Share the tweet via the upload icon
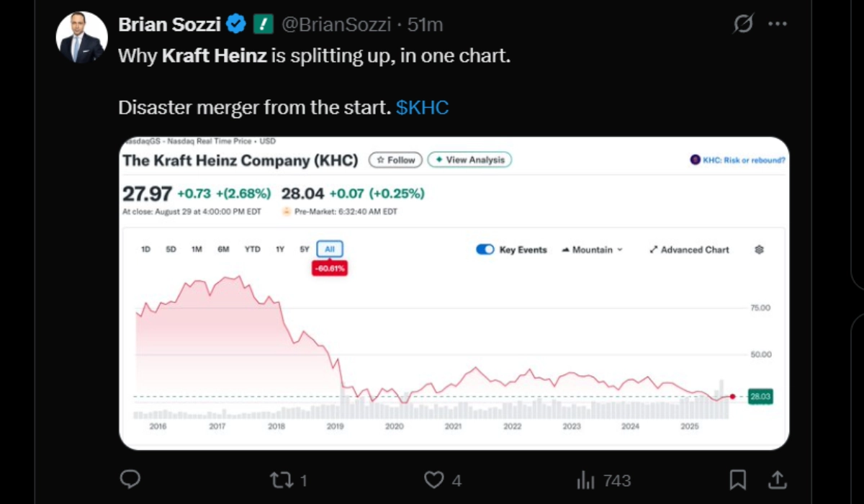The image size is (864, 504). (778, 480)
